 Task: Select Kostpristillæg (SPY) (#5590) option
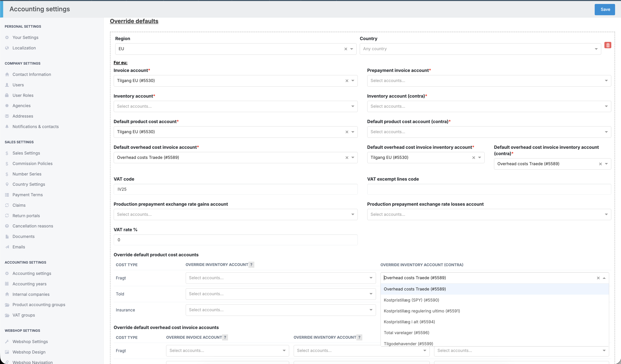[x=411, y=300]
